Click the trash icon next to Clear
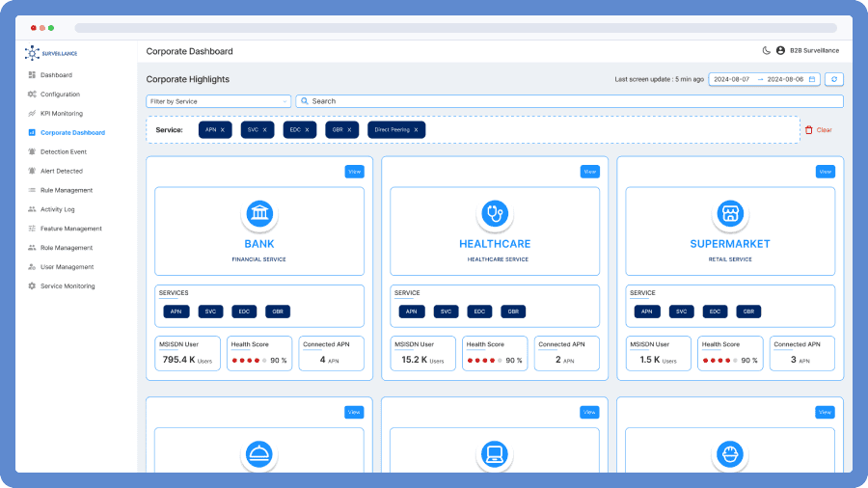Viewport: 868px width, 488px height. [x=809, y=130]
